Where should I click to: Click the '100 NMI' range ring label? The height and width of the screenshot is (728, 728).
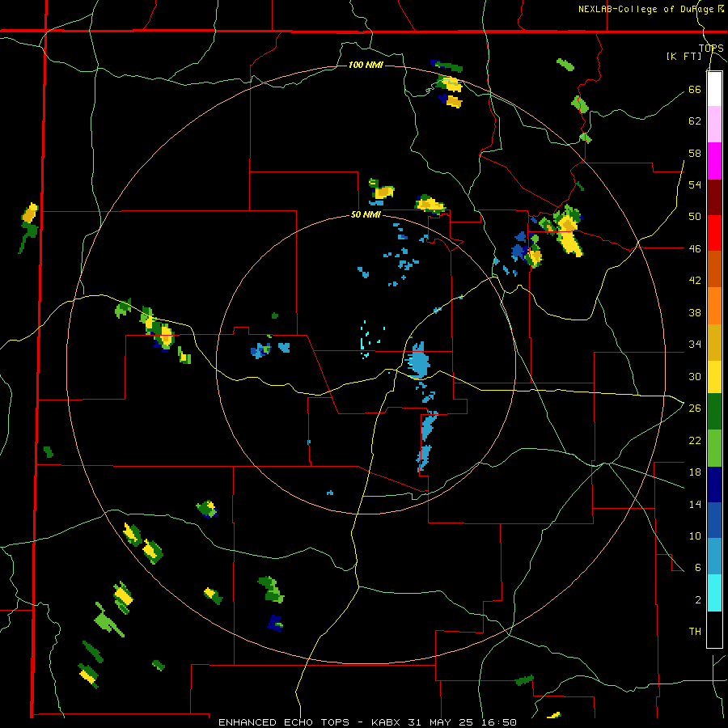tap(366, 65)
